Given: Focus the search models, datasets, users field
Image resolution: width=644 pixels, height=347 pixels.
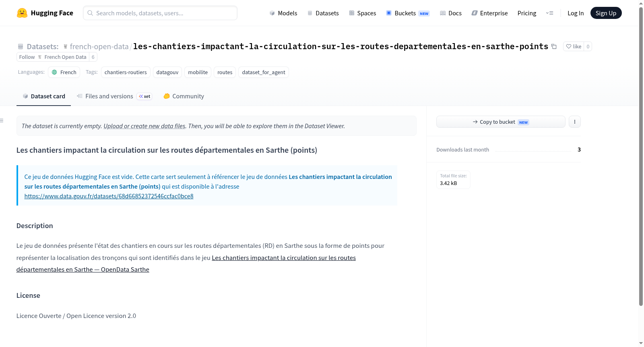Looking at the screenshot, I should coord(160,13).
